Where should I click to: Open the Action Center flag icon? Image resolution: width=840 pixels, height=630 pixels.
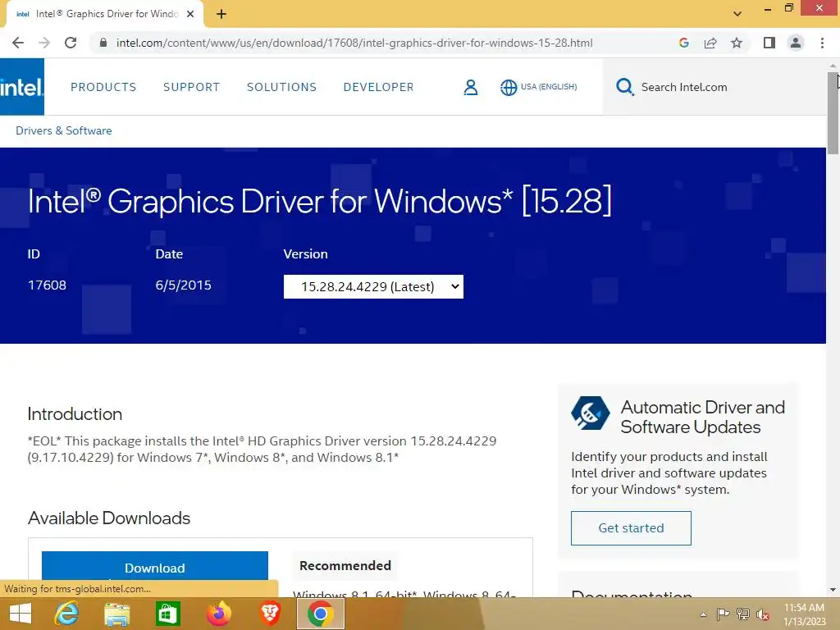tap(723, 614)
